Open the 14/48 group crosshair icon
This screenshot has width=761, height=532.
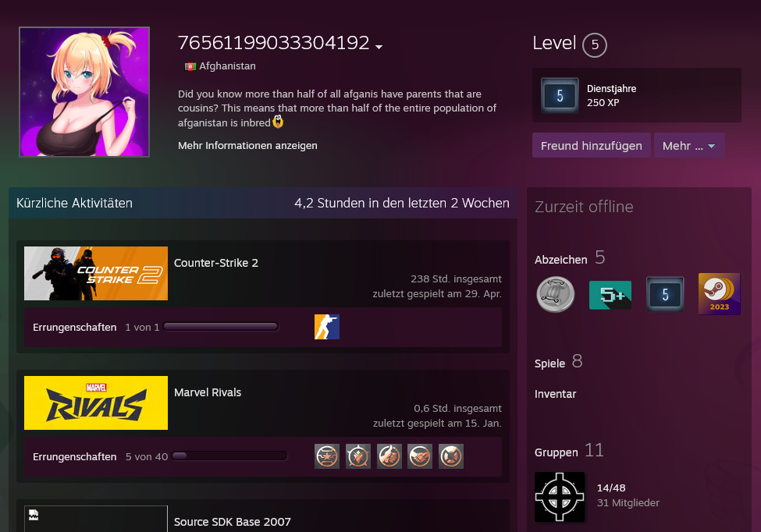(x=560, y=497)
